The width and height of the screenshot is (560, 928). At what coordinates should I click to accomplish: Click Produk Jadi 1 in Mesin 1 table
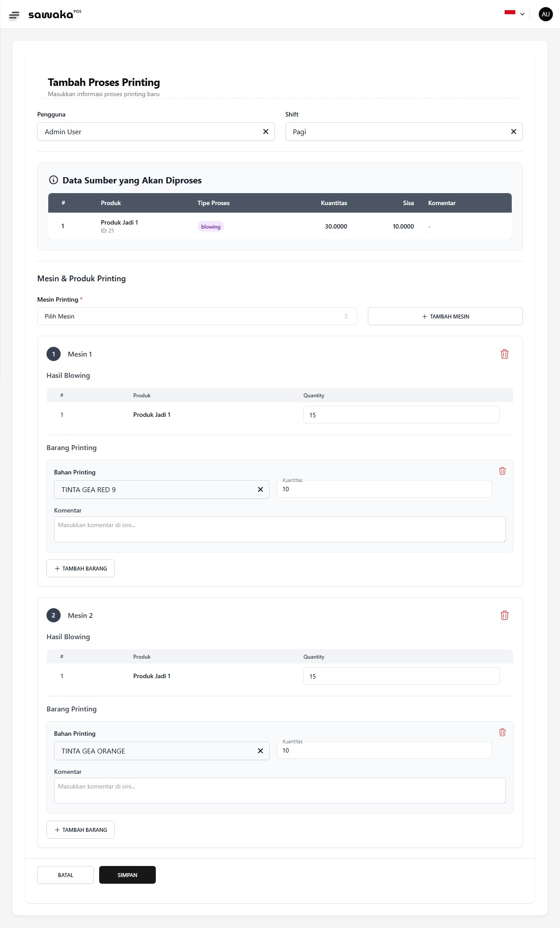point(152,415)
